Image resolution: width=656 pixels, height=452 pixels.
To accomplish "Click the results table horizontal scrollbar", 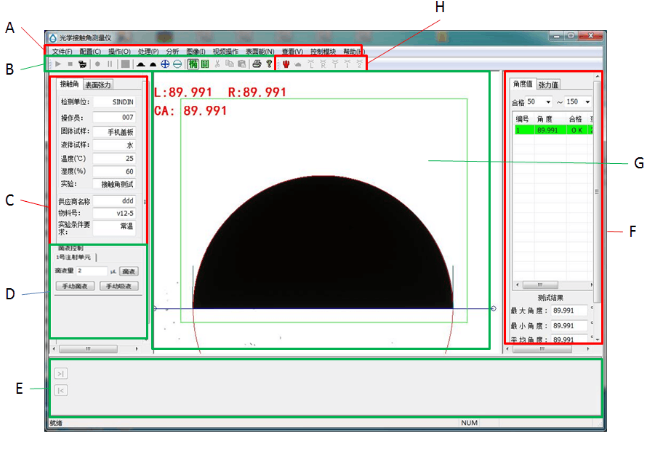I will pyautogui.click(x=554, y=285).
